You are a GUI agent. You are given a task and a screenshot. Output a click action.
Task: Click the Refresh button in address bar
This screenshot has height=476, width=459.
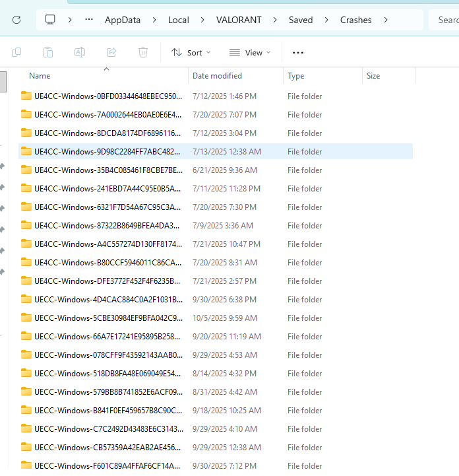click(x=16, y=20)
